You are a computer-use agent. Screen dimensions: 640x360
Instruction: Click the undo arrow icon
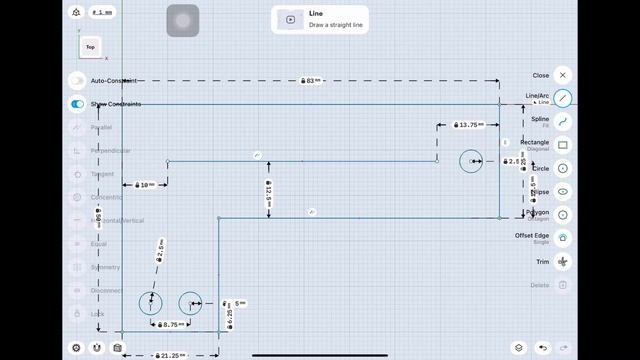coord(543,348)
